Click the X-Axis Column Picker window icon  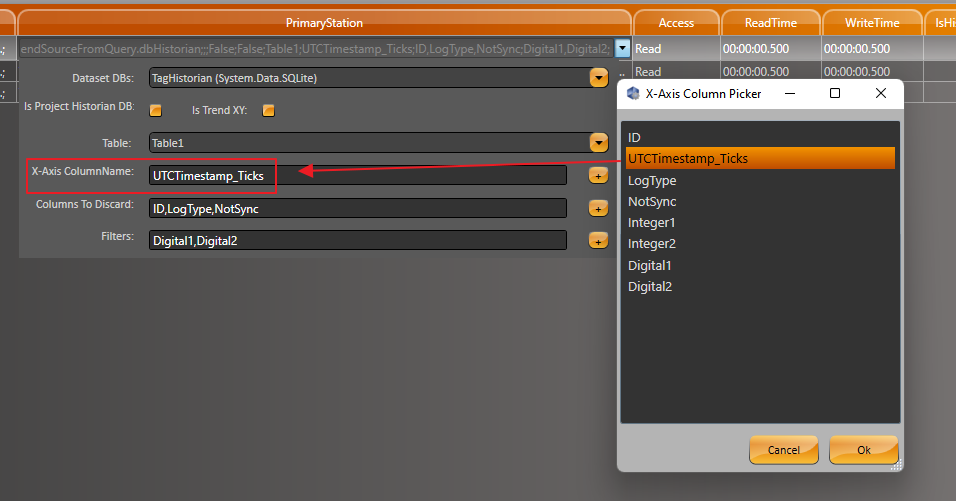coord(633,93)
